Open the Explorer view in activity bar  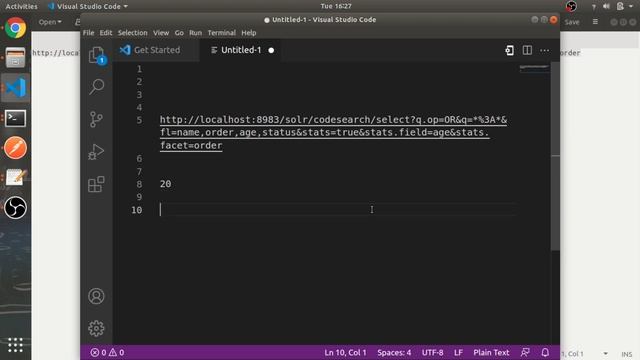[x=97, y=55]
